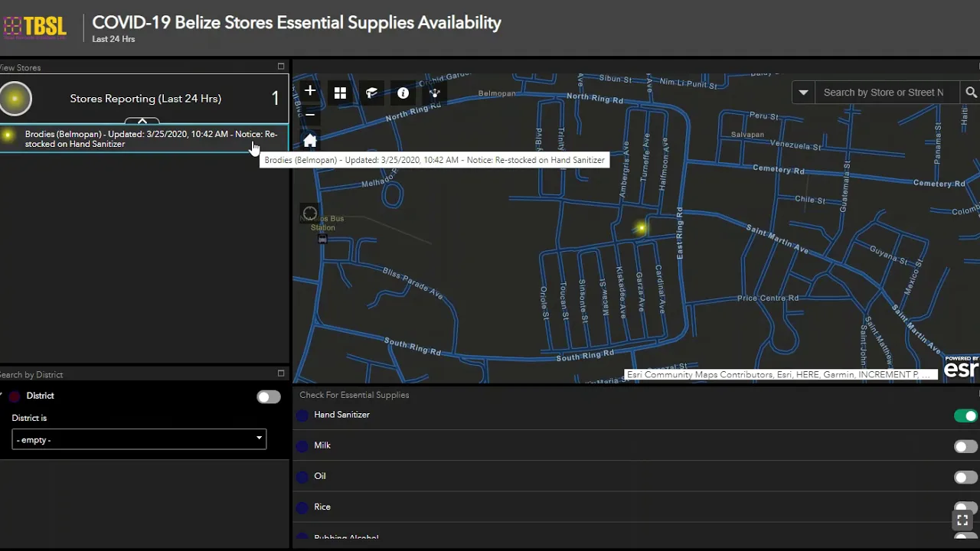Click the COVID-19 Belize Stores title
The image size is (980, 551).
(x=296, y=22)
